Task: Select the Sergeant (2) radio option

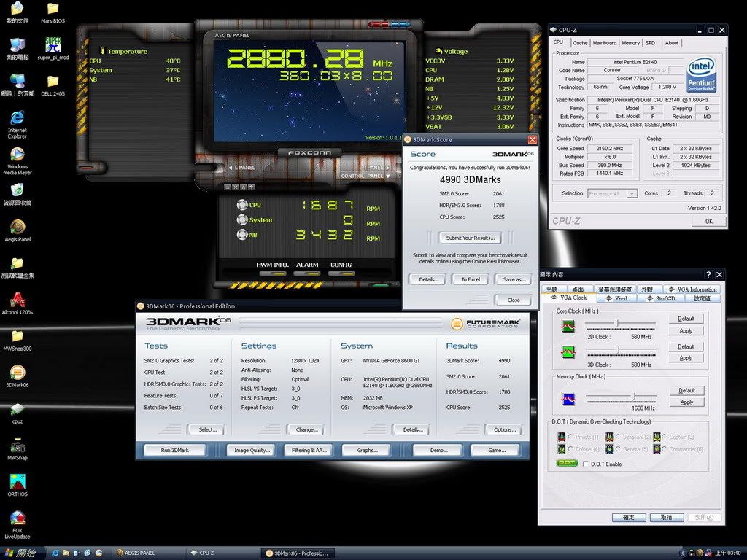Action: tap(618, 437)
